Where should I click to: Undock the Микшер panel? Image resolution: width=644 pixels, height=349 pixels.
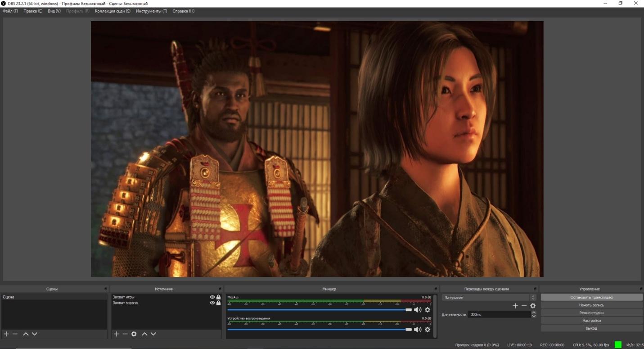click(436, 289)
